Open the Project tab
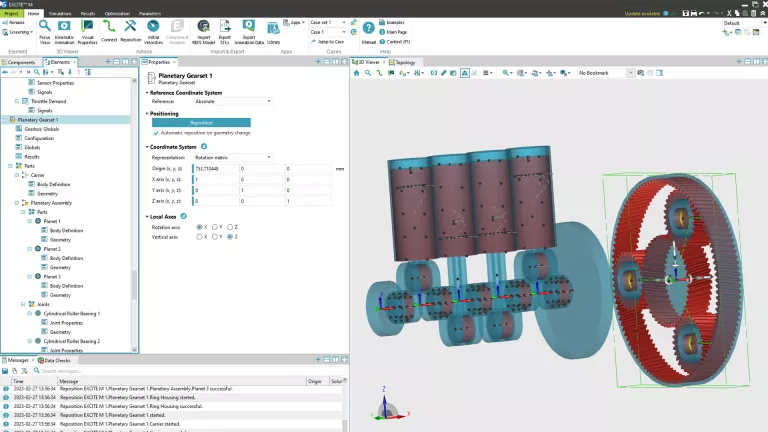The height and width of the screenshot is (432, 768). click(x=11, y=14)
